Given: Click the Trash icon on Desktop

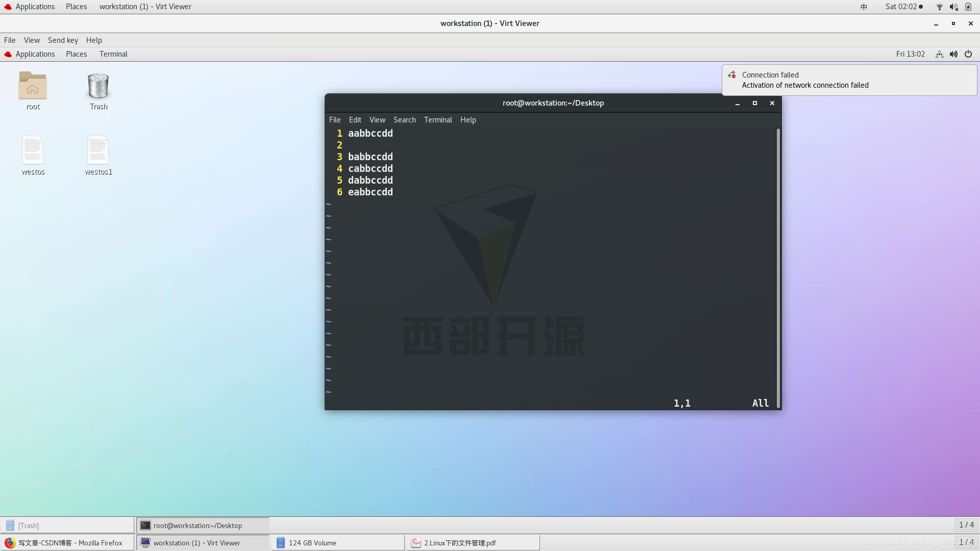Looking at the screenshot, I should point(99,86).
